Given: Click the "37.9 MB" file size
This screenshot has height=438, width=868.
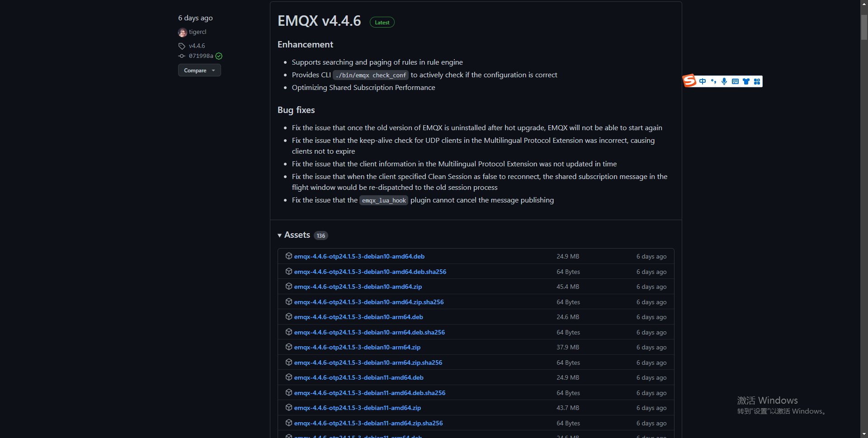Looking at the screenshot, I should (x=568, y=347).
